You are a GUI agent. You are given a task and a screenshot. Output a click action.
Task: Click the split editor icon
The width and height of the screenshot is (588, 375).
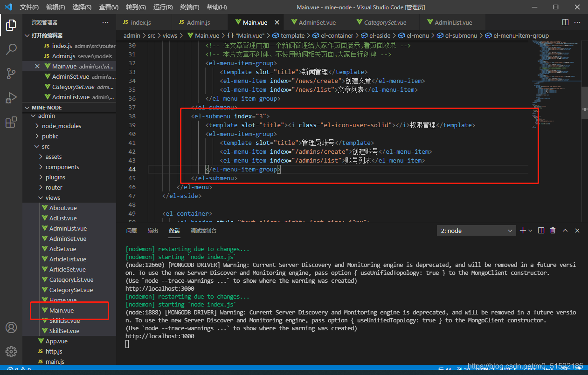(x=565, y=22)
